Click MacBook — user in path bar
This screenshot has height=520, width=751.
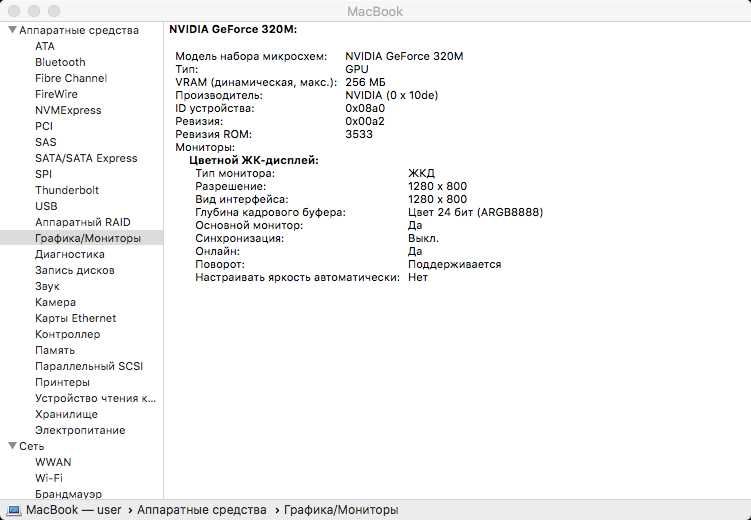click(x=73, y=510)
